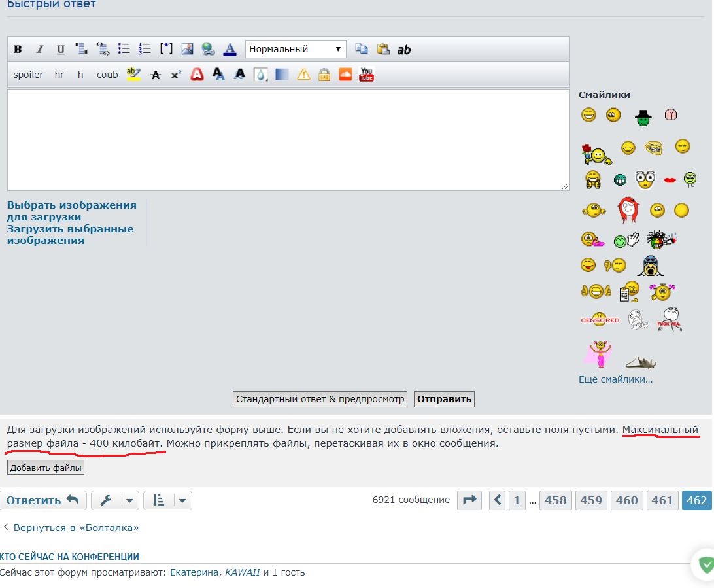Click inside the message text area
The height and width of the screenshot is (588, 714).
pyautogui.click(x=288, y=139)
